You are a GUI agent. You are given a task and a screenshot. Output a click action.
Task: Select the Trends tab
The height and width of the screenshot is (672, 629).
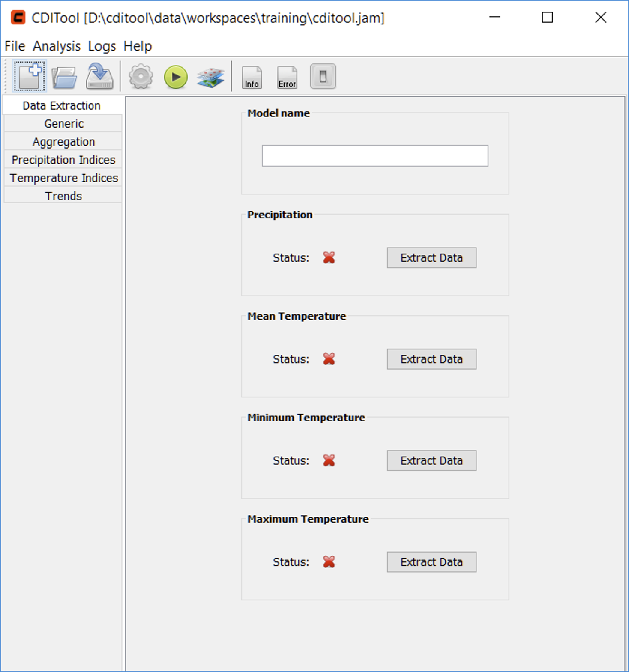[x=63, y=196]
